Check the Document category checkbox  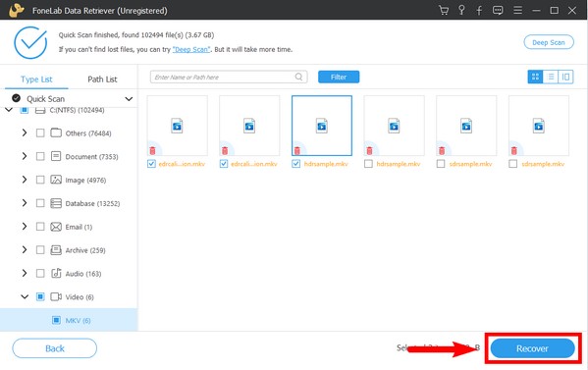pyautogui.click(x=40, y=156)
